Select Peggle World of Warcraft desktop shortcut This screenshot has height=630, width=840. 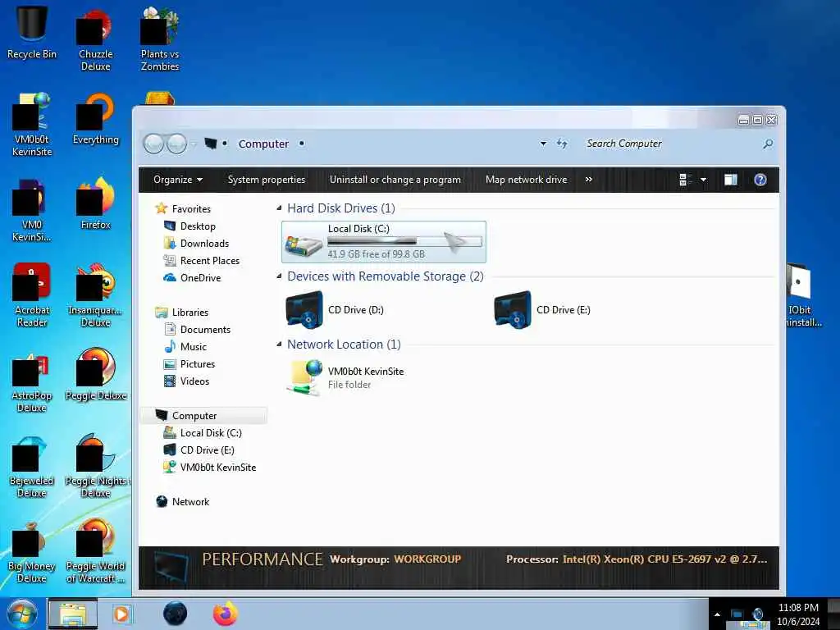point(95,551)
